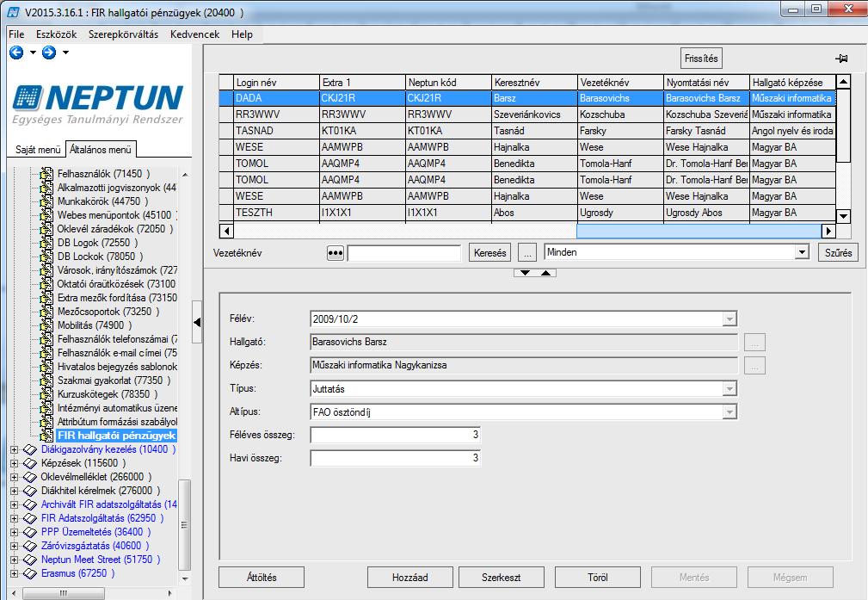Click the tree panel's horizontal scrollbar thumb
Image resolution: width=868 pixels, height=600 pixels.
[63, 593]
